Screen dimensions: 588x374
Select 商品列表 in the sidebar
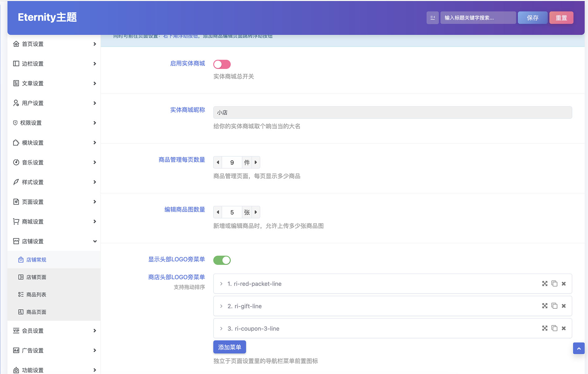click(x=36, y=294)
